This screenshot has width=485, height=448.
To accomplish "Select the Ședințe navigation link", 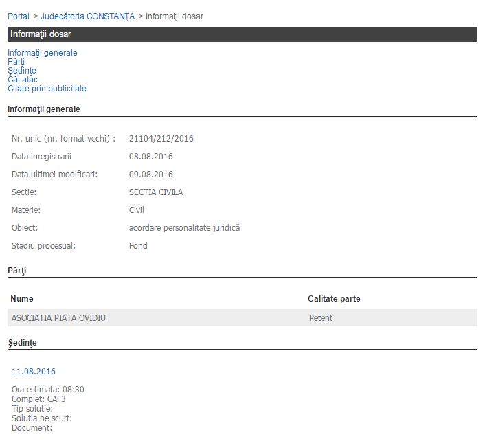I will pyautogui.click(x=22, y=71).
